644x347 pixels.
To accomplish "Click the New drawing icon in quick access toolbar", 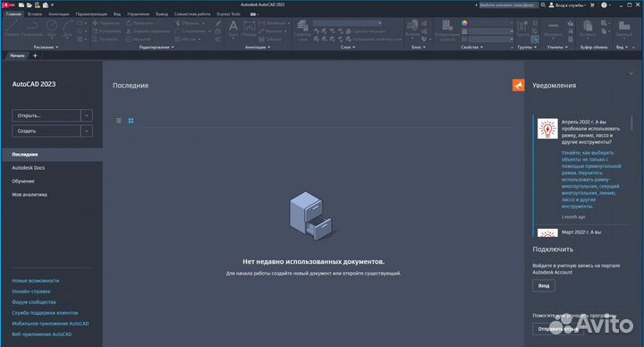I will (21, 5).
